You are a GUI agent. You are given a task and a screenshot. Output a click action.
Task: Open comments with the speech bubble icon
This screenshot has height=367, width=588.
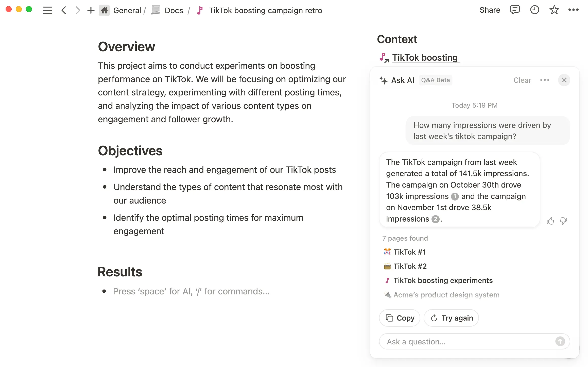click(515, 10)
